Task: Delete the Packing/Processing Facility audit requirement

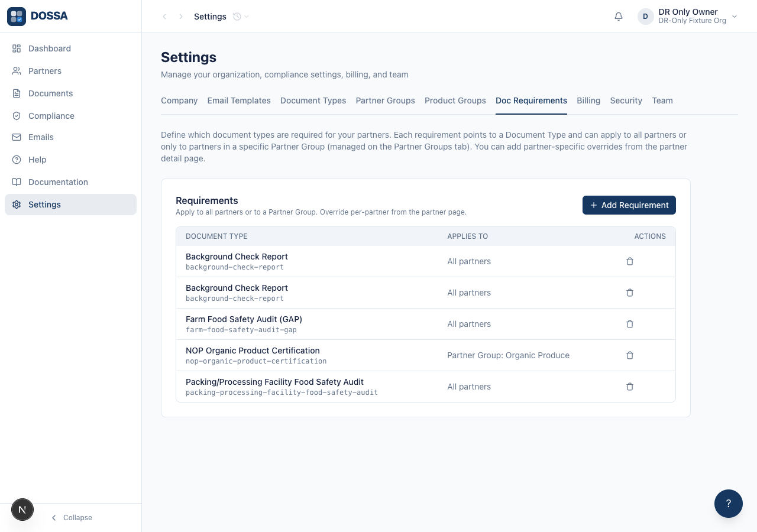Action: tap(630, 387)
